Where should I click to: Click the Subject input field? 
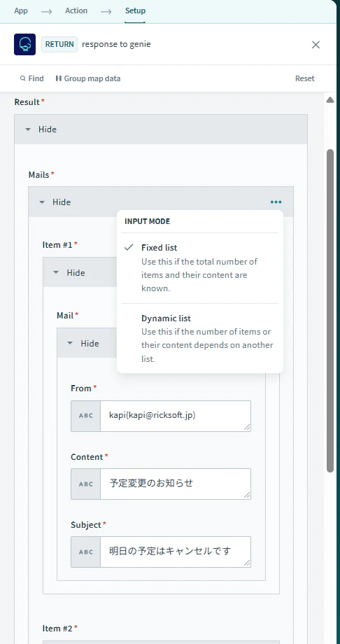coord(176,552)
